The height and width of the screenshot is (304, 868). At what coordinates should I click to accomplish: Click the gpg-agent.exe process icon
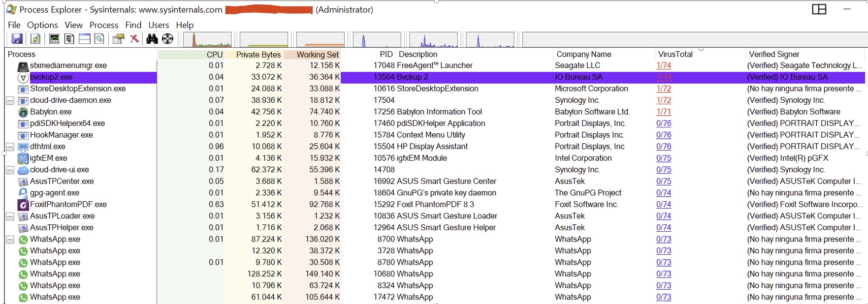click(x=23, y=193)
